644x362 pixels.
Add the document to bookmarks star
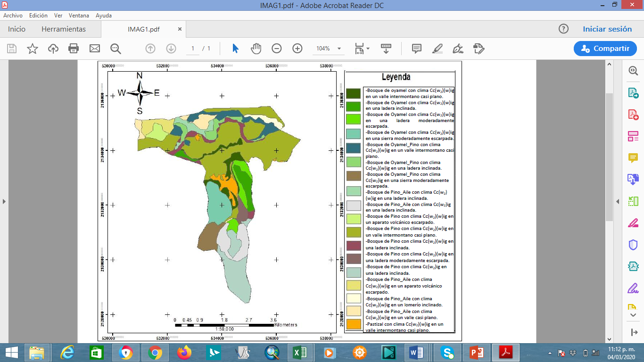(x=33, y=49)
